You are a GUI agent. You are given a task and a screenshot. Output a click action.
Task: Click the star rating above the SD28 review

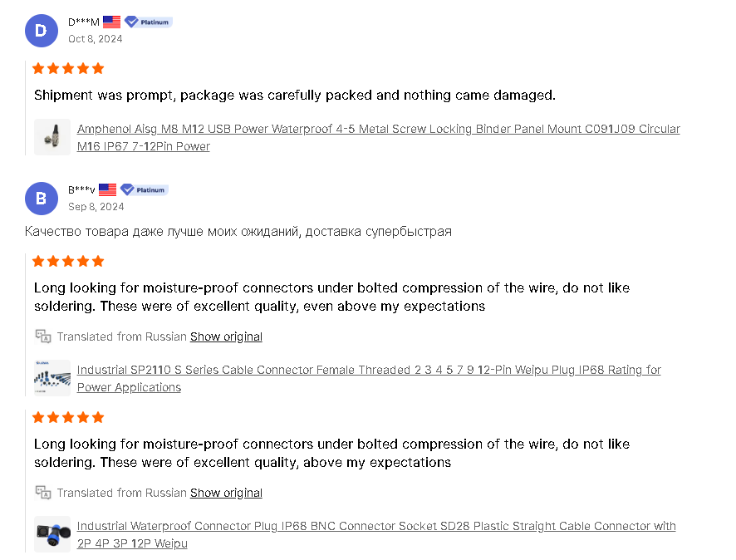68,417
